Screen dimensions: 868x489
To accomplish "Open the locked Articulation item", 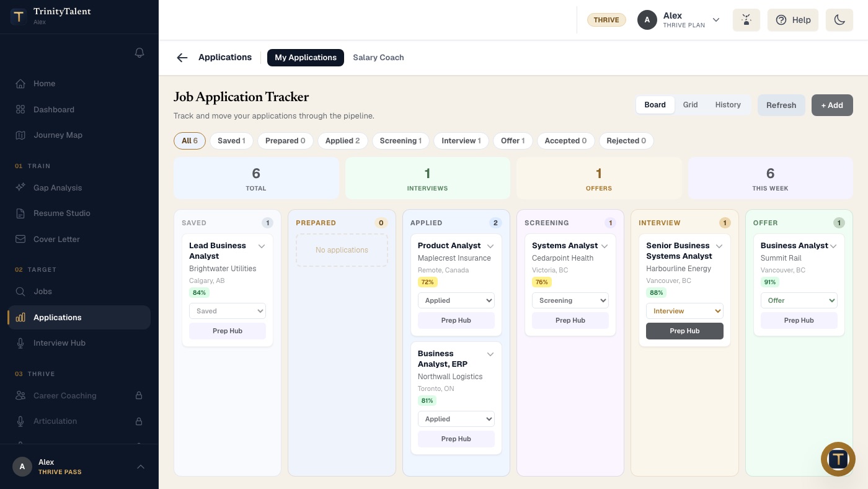I will tap(79, 421).
